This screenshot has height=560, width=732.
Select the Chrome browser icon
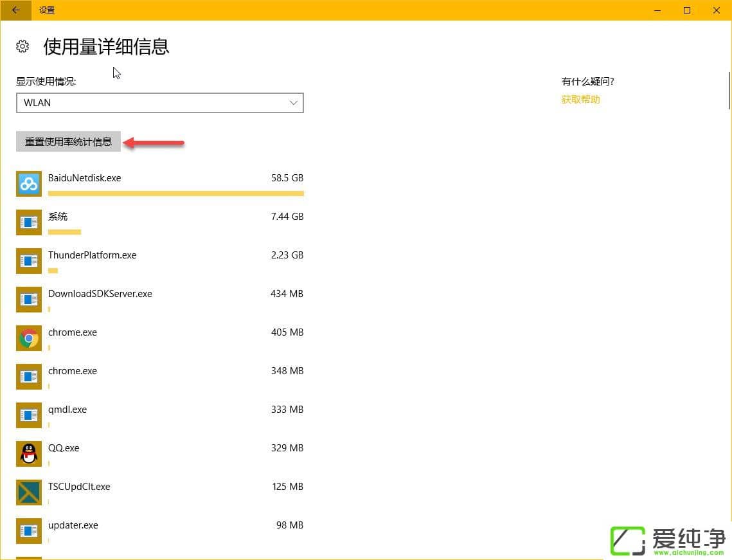(x=28, y=338)
